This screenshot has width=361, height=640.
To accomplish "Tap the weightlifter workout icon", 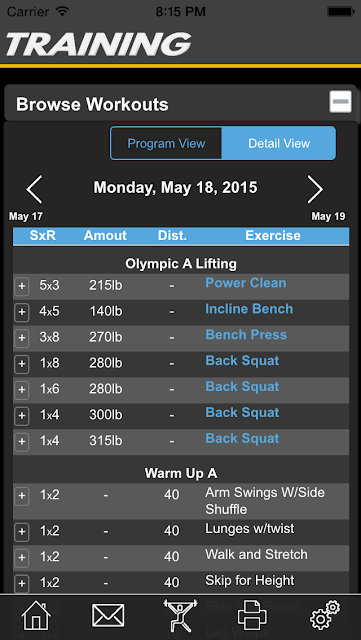I will point(180,616).
